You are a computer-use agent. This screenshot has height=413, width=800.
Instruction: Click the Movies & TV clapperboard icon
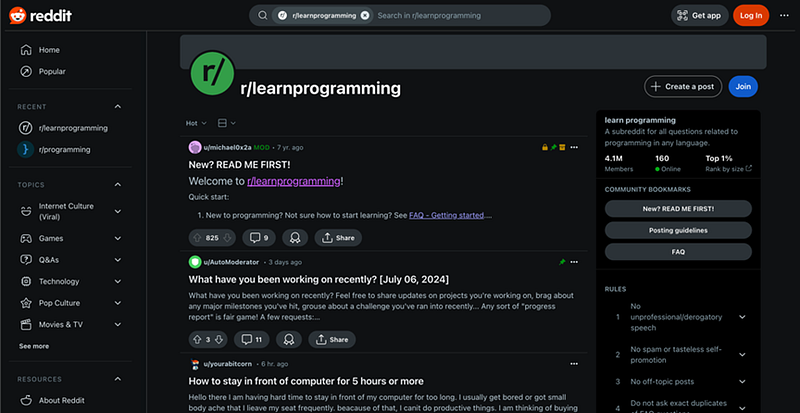26,324
